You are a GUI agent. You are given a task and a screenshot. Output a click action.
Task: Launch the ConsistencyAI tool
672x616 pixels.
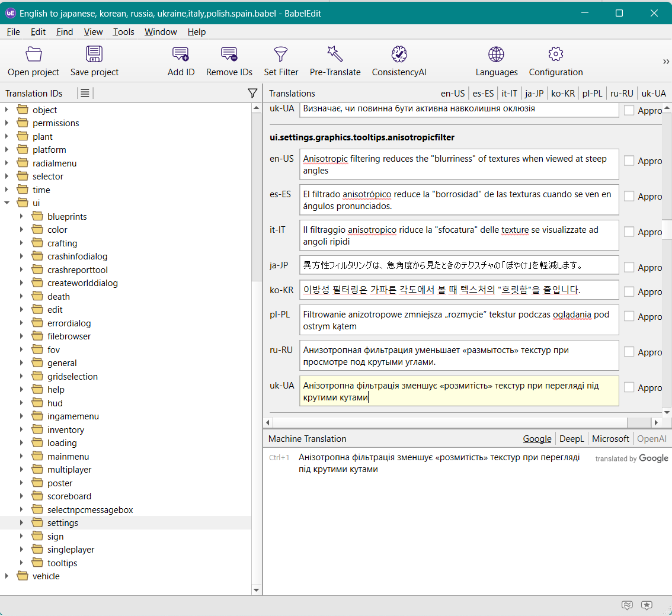pyautogui.click(x=399, y=55)
